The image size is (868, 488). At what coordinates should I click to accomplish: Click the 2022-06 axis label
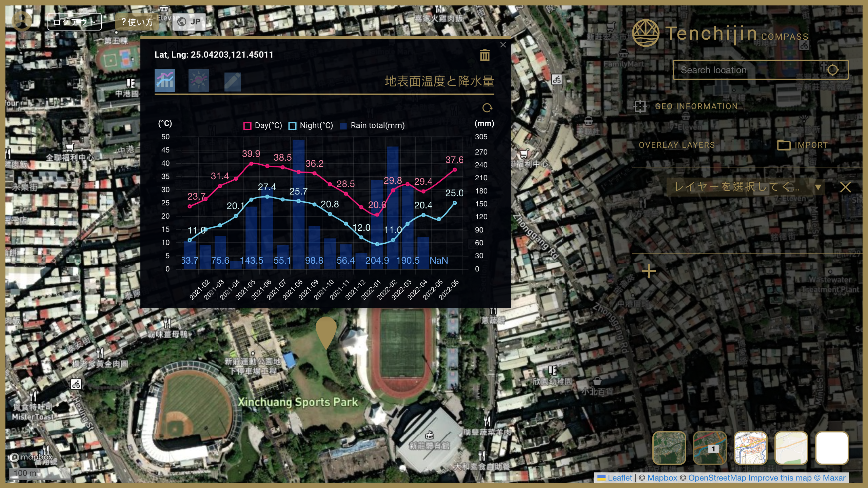point(449,289)
